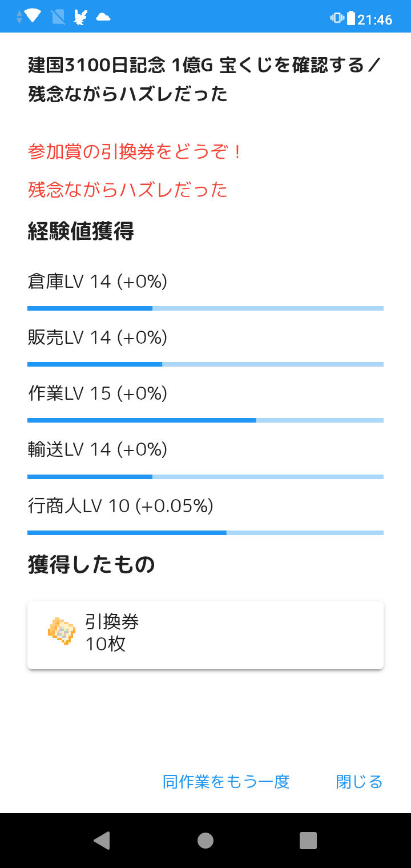Click the 作業LV 15 progress bar
The image size is (411, 868).
click(x=205, y=420)
